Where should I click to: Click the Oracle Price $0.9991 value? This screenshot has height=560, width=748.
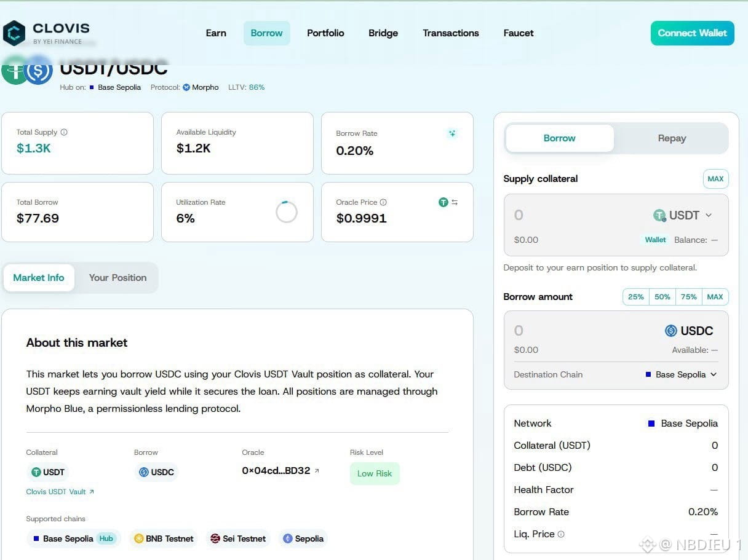362,218
